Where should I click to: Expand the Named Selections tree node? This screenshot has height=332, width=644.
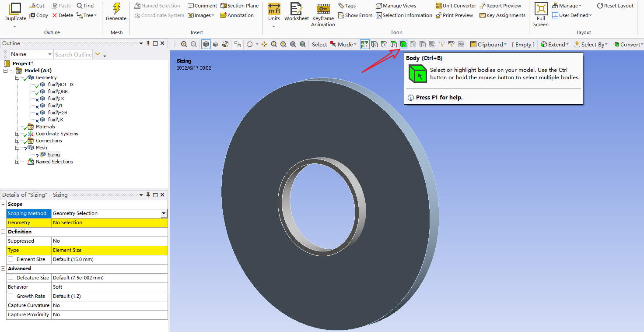pyautogui.click(x=17, y=162)
